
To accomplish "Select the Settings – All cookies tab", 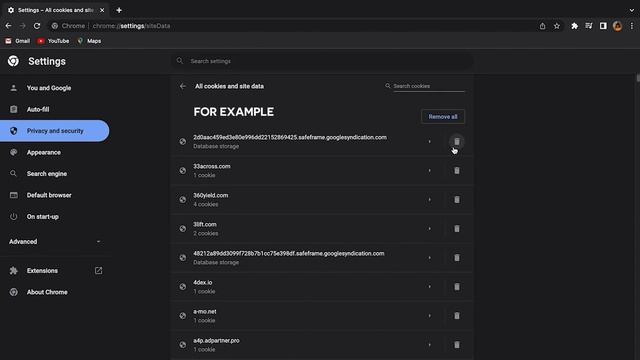I will (x=55, y=10).
